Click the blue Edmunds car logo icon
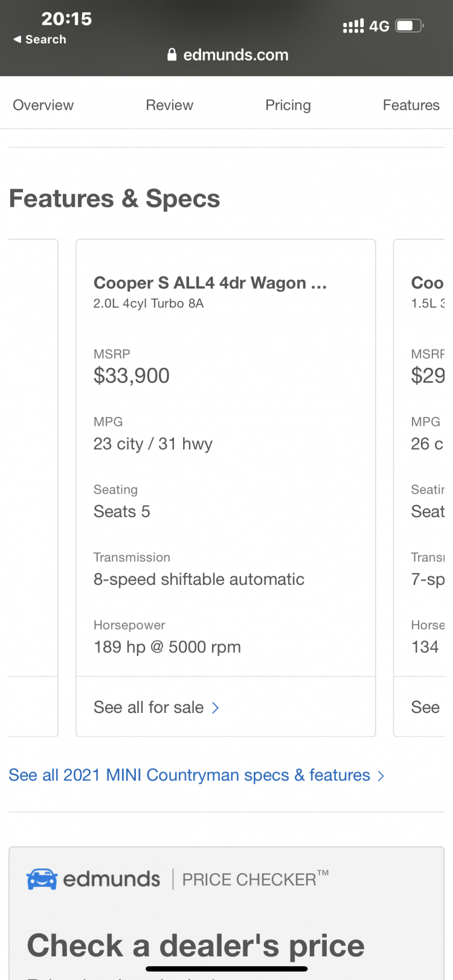Viewport: 453px width, 980px height. [x=42, y=879]
